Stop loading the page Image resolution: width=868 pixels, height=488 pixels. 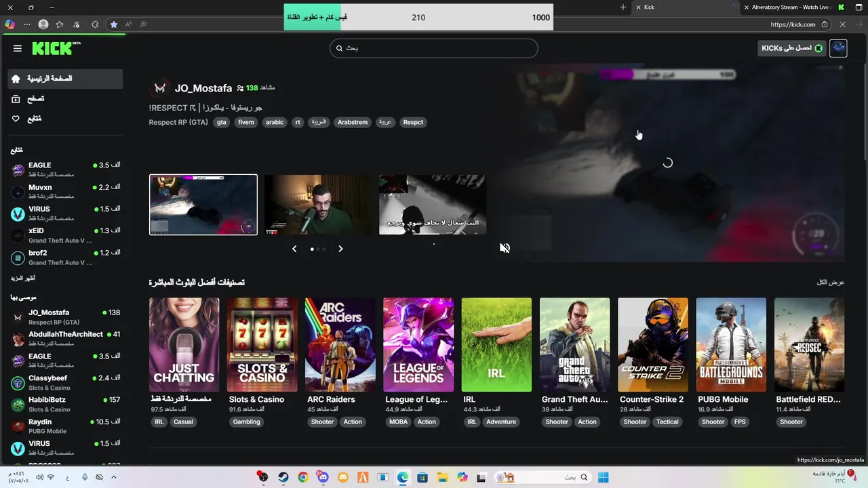(843, 24)
